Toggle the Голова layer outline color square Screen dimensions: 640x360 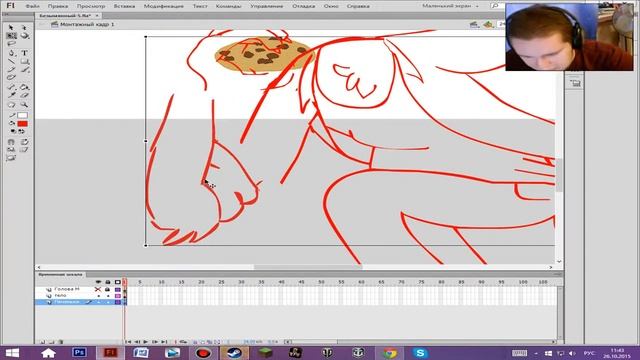(118, 289)
